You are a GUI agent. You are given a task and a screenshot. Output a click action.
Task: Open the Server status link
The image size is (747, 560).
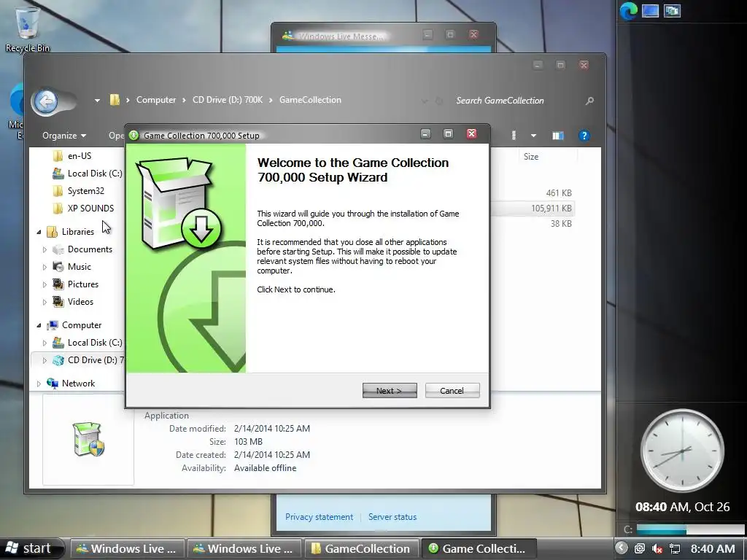click(392, 517)
